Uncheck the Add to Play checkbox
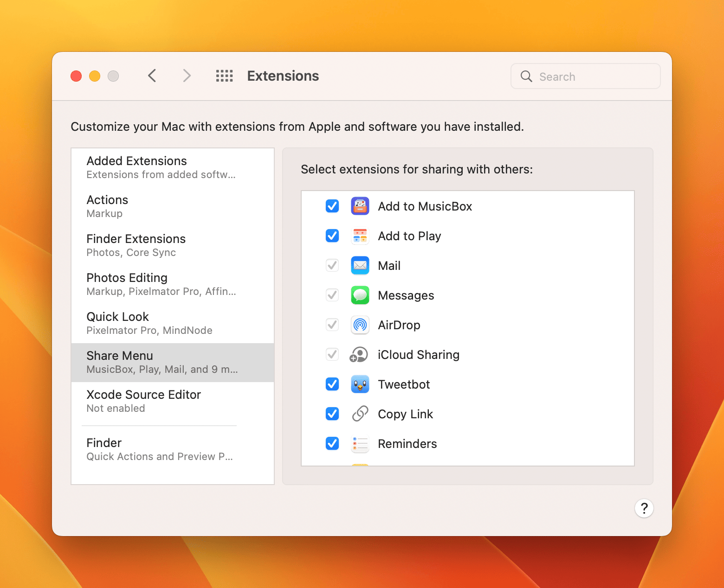 pyautogui.click(x=332, y=236)
